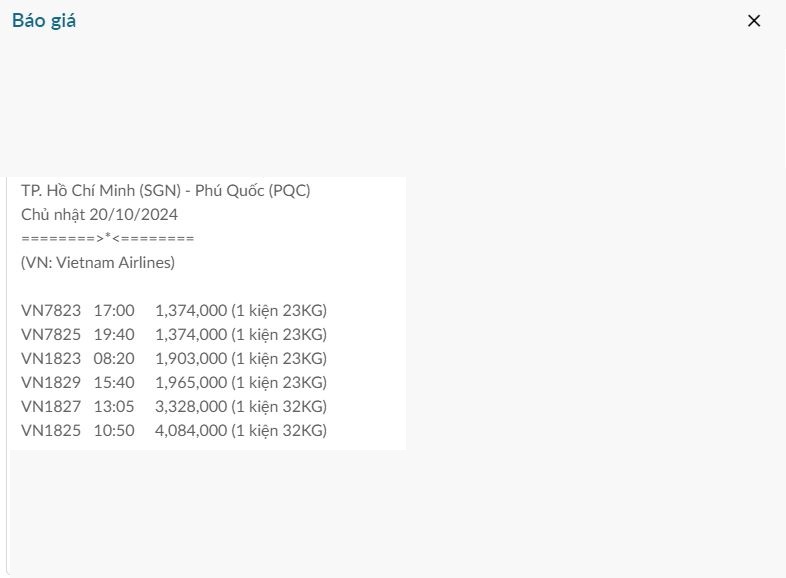Click the SGN - Phú Quốc route line
Viewport: 786px width, 578px height.
166,190
